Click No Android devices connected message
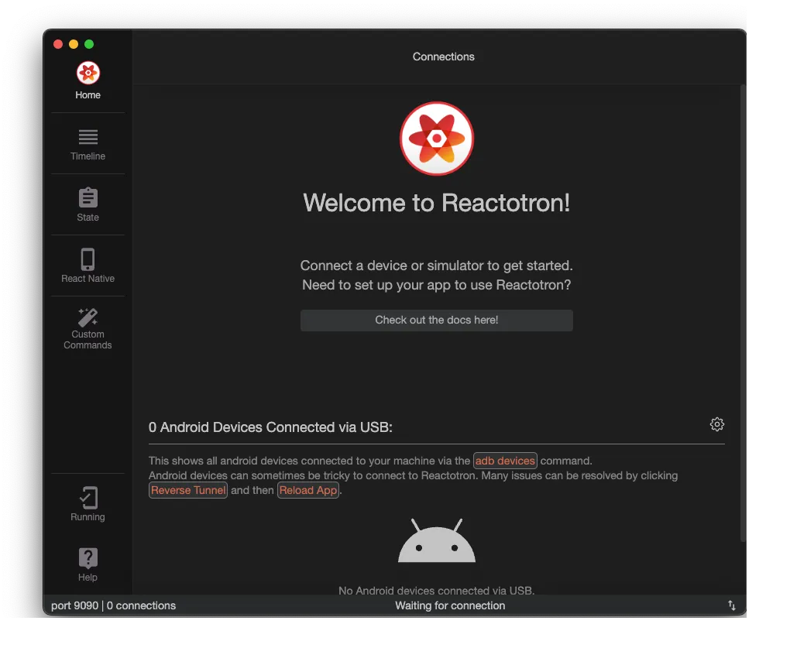 tap(436, 591)
